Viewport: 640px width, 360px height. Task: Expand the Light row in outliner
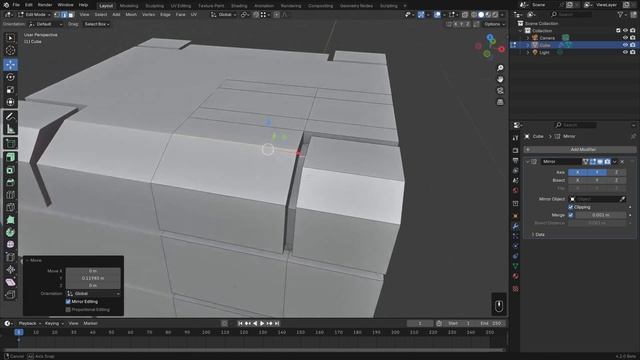click(527, 52)
